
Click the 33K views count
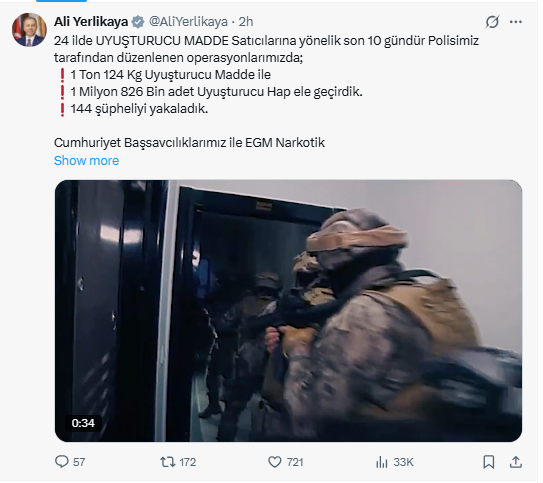click(x=403, y=462)
